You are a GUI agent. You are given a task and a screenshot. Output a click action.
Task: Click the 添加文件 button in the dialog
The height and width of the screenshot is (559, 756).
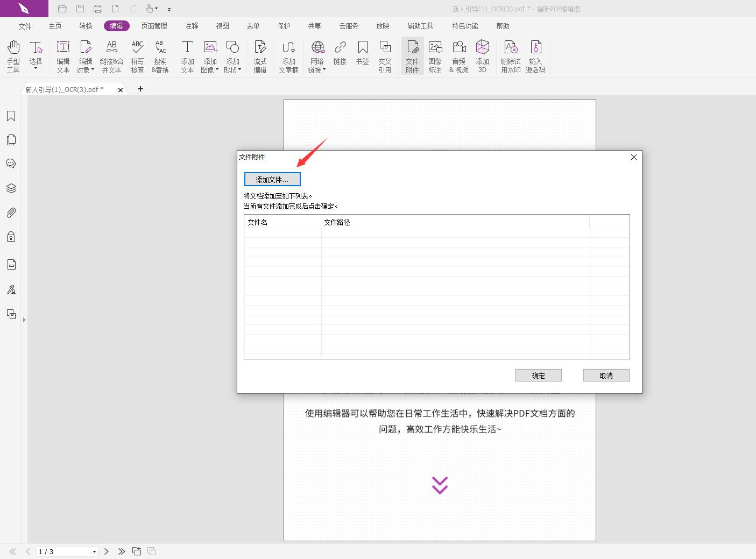[x=272, y=179]
